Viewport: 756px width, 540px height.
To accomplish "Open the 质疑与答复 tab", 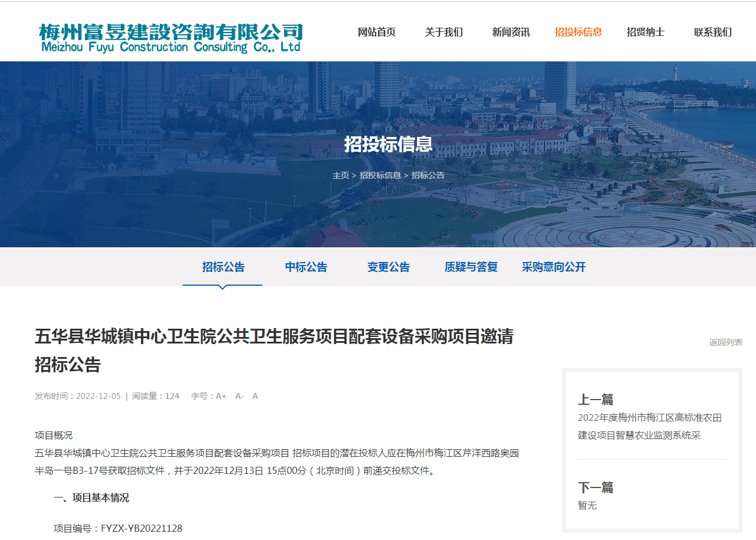I will (471, 267).
